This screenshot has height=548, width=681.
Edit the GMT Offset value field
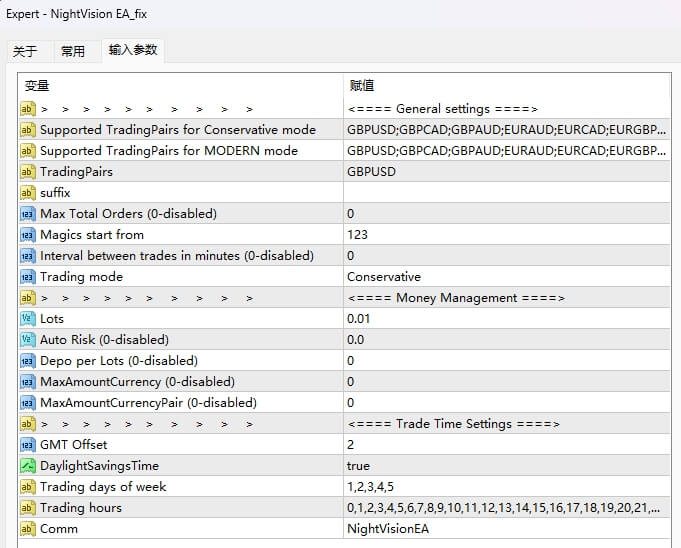point(505,444)
